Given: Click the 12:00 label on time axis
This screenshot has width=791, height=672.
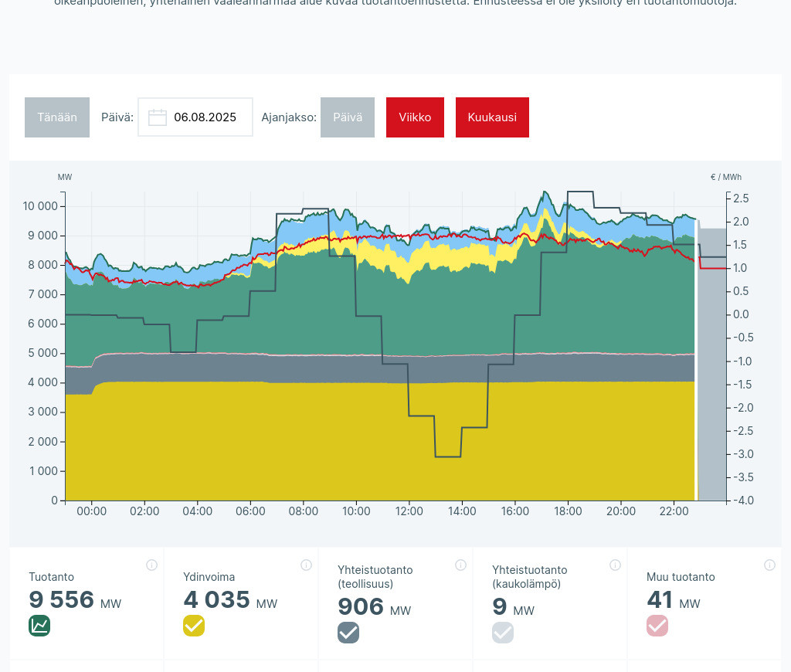Looking at the screenshot, I should click(409, 511).
